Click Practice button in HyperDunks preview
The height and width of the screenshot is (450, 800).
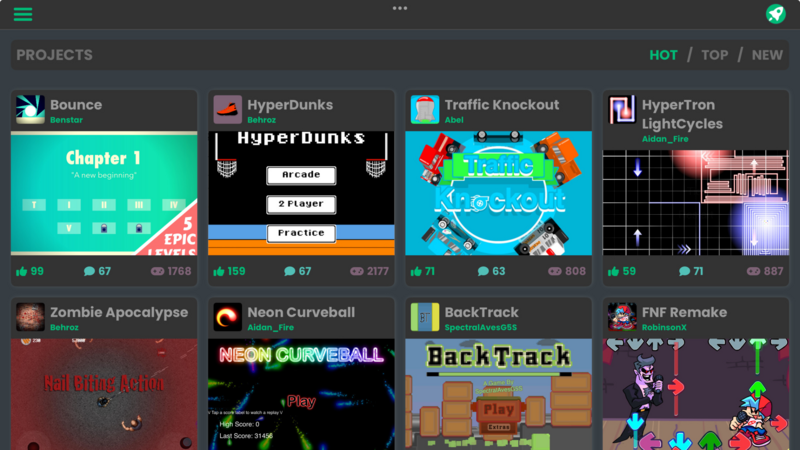(301, 233)
